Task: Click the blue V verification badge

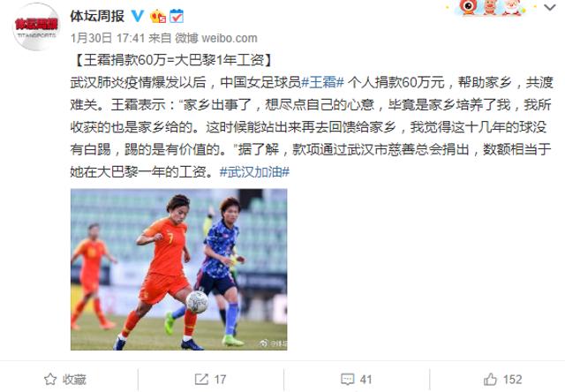Action: point(137,16)
